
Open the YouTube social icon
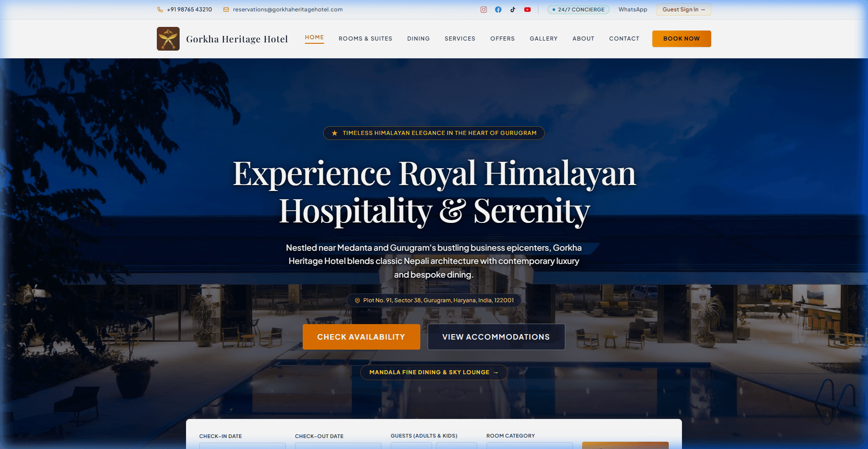click(x=527, y=10)
